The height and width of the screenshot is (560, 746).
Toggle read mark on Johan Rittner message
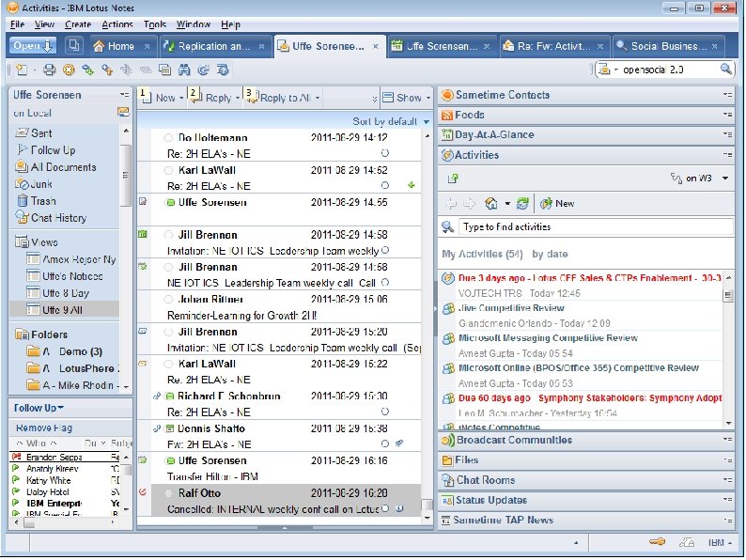[x=168, y=300]
